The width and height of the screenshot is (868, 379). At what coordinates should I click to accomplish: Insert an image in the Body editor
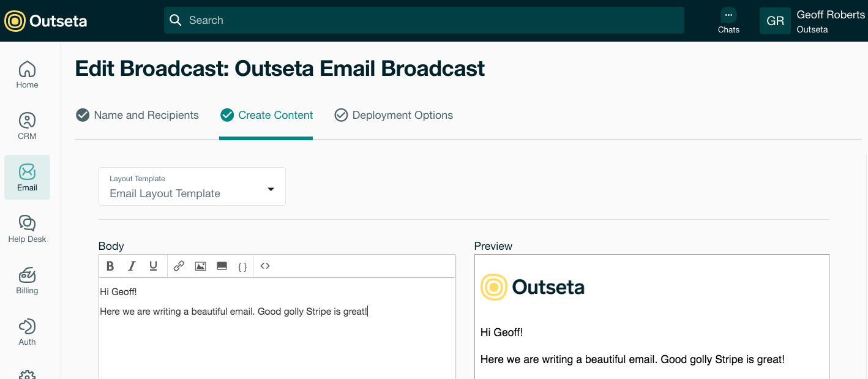coord(200,266)
